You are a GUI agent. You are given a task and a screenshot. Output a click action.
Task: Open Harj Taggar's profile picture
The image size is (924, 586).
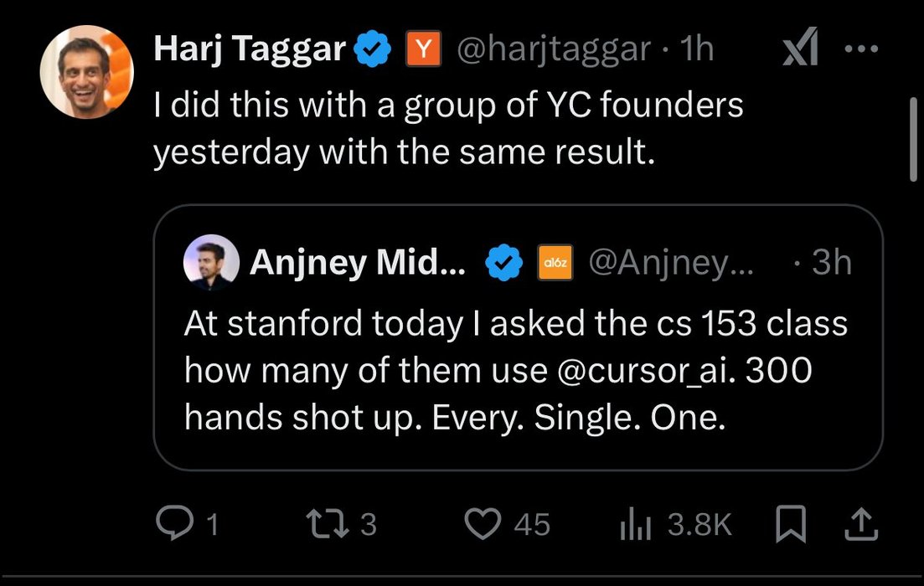click(87, 72)
